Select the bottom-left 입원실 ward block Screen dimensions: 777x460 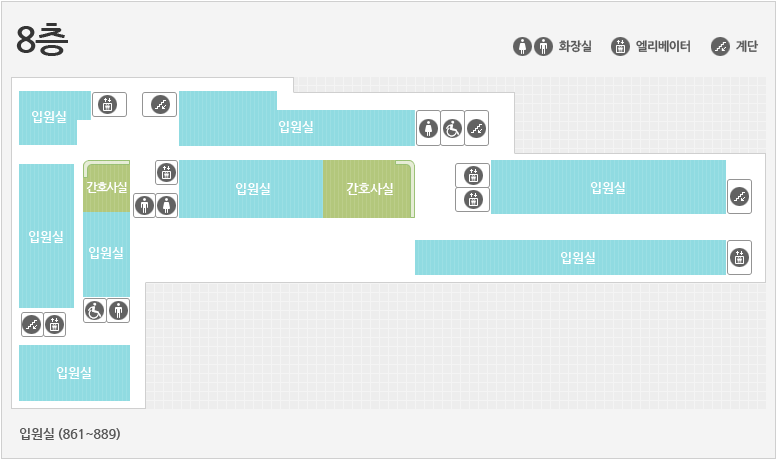(x=74, y=373)
